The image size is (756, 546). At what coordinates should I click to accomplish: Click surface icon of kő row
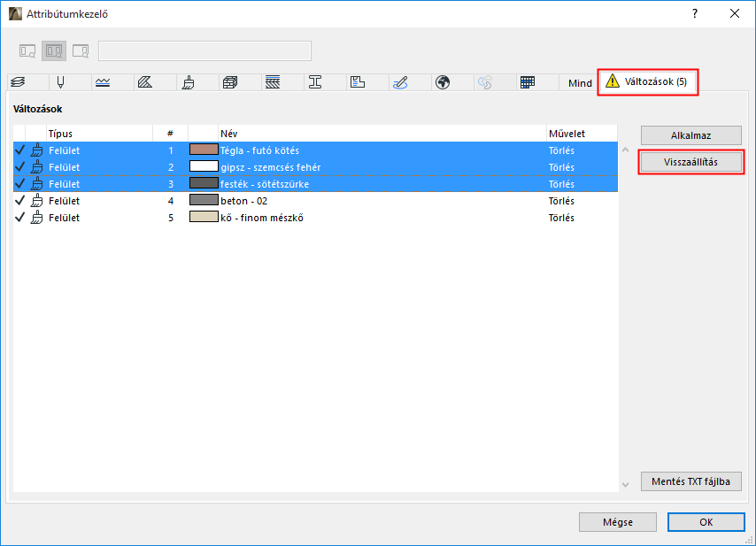[36, 218]
